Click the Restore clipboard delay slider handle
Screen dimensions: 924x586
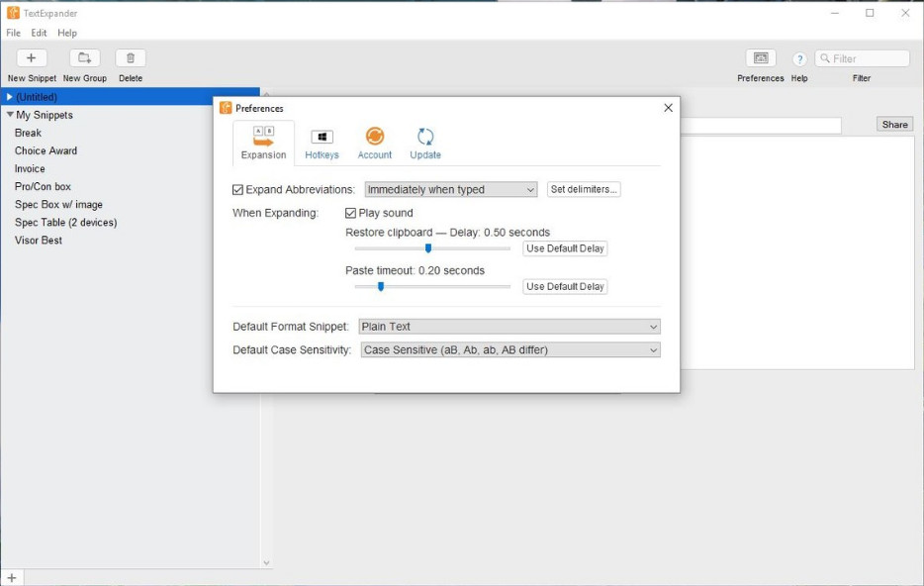(428, 248)
